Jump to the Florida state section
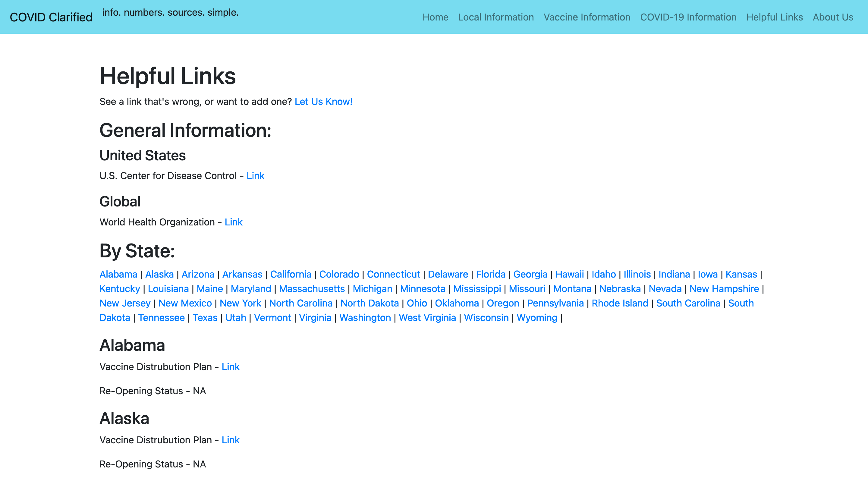 [490, 274]
